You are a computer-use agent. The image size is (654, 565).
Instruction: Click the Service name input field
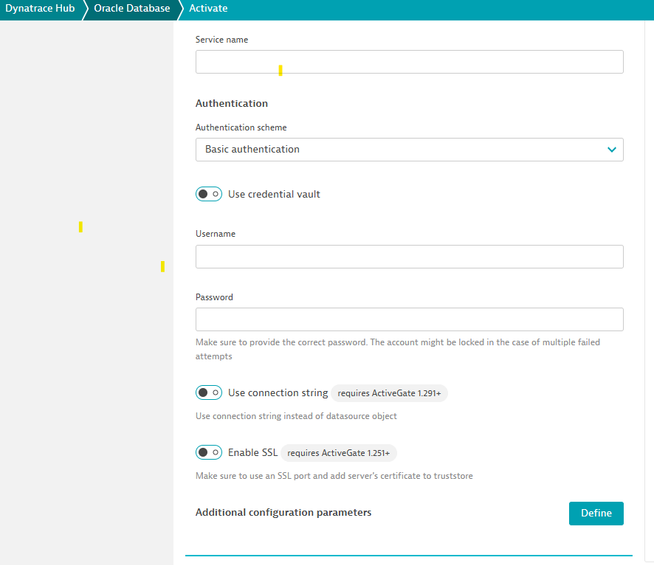tap(409, 62)
